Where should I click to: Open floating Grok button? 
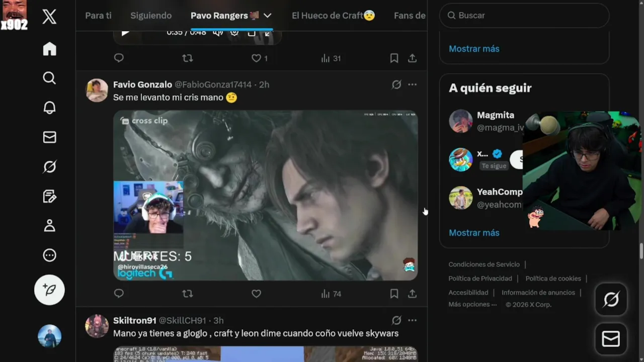(611, 300)
